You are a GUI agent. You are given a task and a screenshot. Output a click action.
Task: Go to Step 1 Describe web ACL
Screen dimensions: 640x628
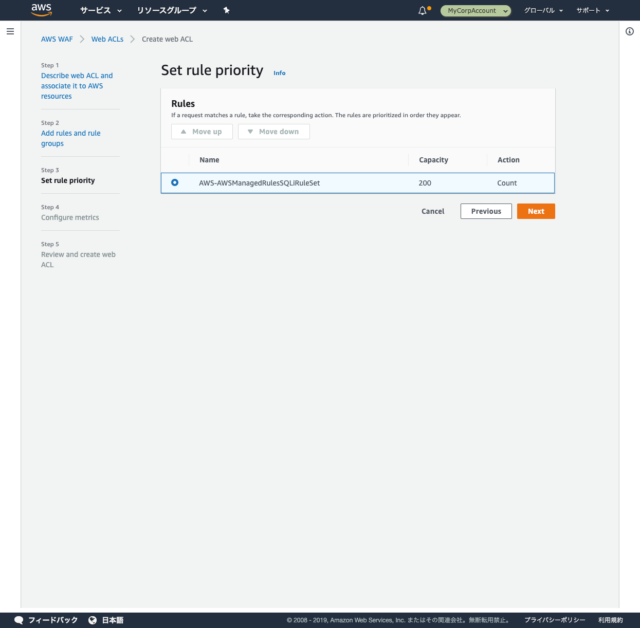77,86
